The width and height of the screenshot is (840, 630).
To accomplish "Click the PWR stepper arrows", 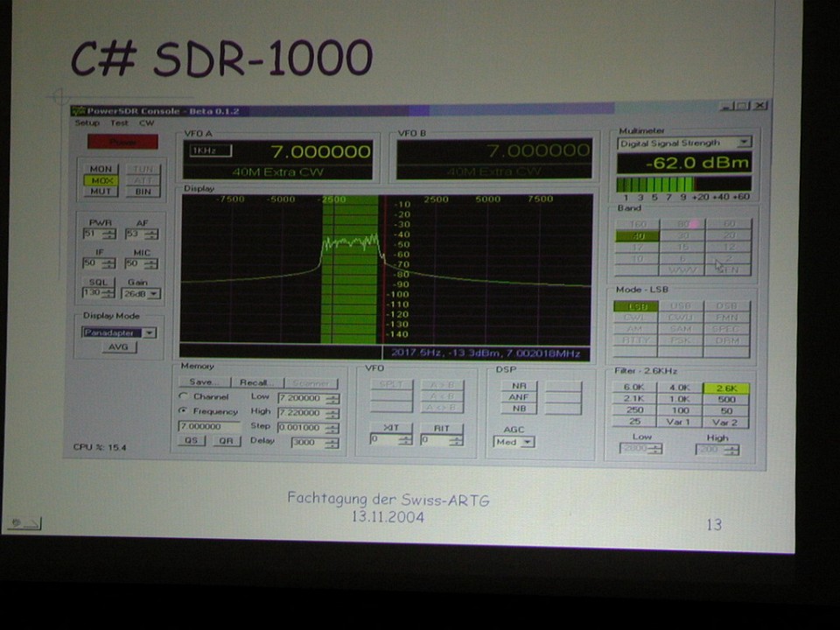I will 110,234.
